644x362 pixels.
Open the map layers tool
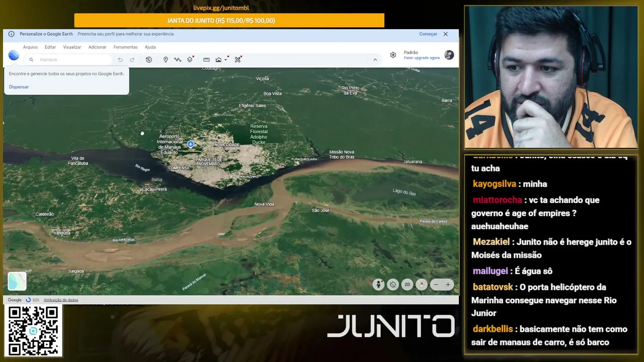[190, 59]
